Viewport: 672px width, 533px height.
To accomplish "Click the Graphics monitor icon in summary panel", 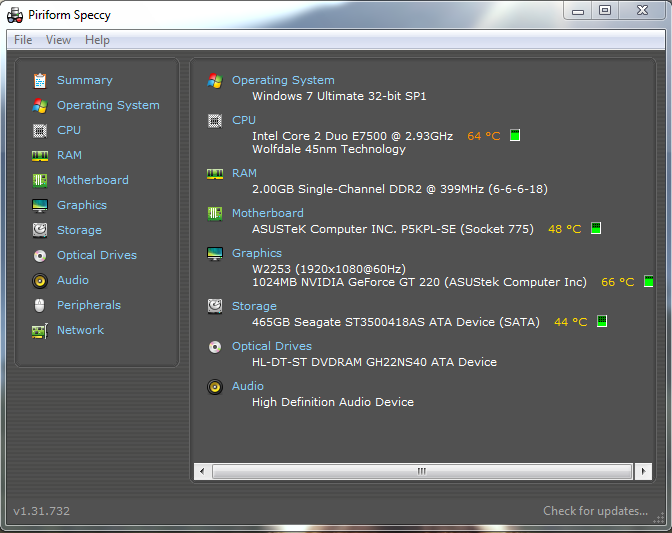I will pos(215,254).
